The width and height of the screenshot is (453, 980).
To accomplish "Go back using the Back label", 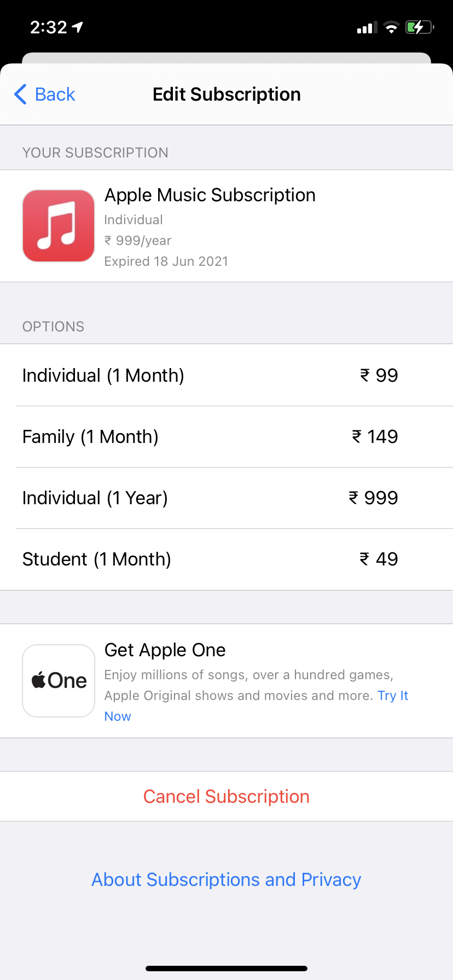I will (55, 94).
